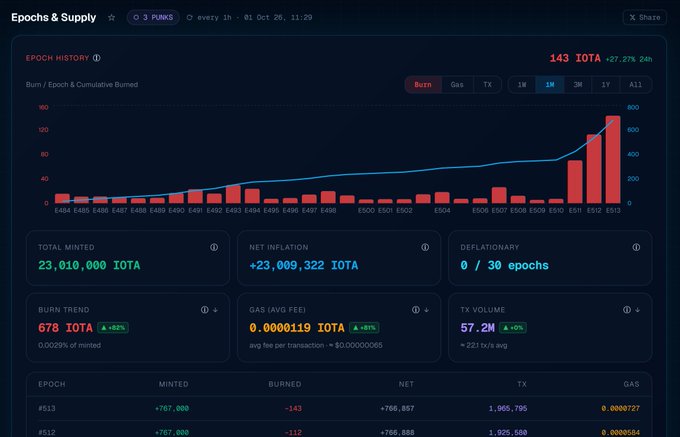Image resolution: width=680 pixels, height=437 pixels.
Task: Star the Epochs & Supply dashboard
Action: (111, 17)
